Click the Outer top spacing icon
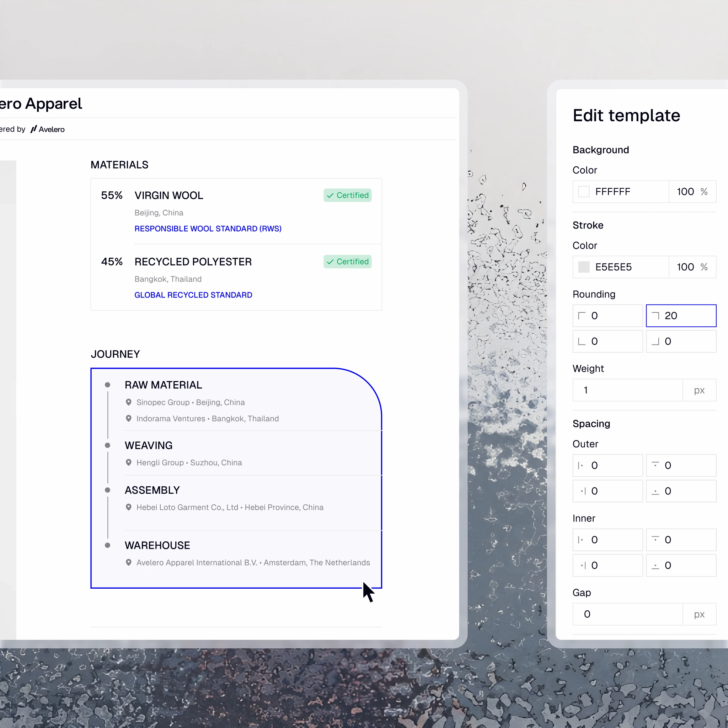This screenshot has width=728, height=728. [x=655, y=464]
